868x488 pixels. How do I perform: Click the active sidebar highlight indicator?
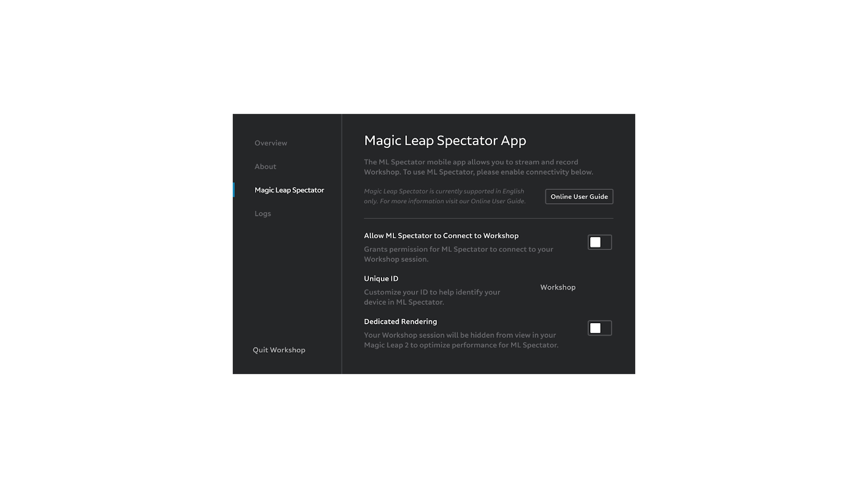click(x=234, y=190)
